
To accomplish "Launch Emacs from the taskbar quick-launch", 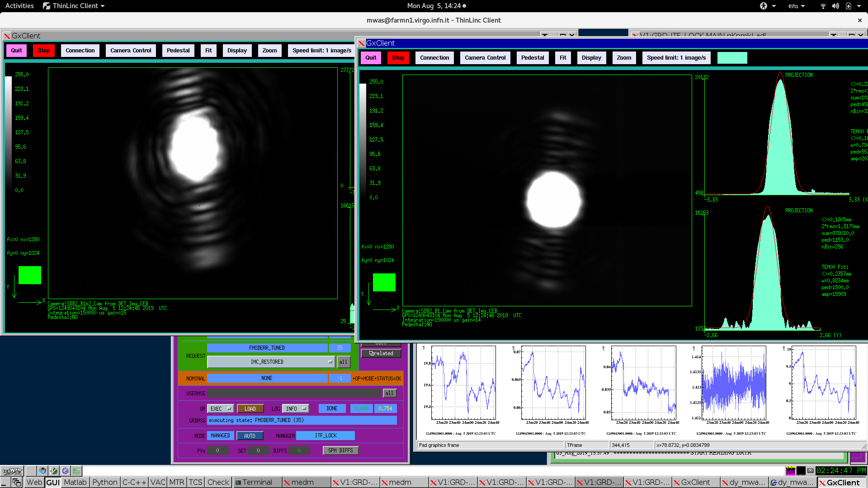I will pyautogui.click(x=65, y=471).
